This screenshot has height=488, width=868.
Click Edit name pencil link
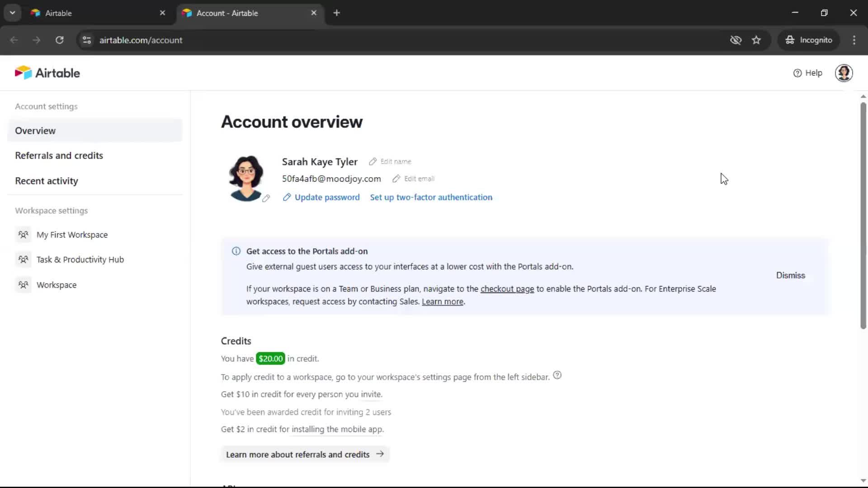(x=390, y=161)
